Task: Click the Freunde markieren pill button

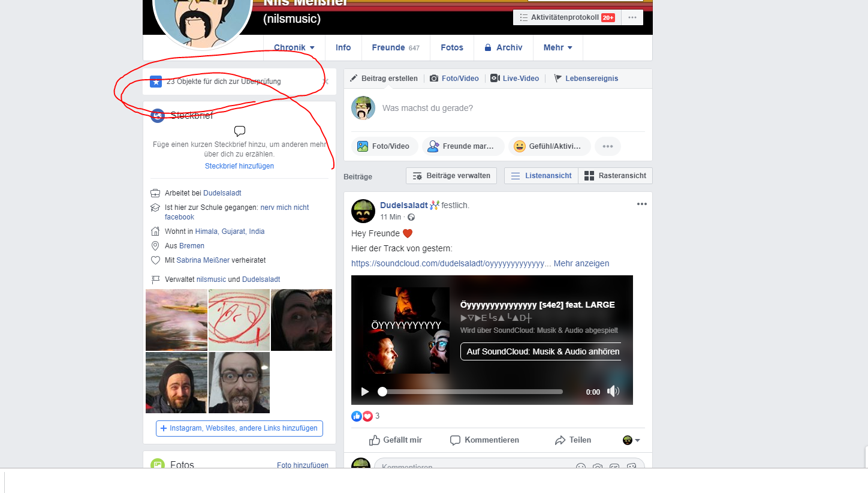Action: [x=463, y=146]
